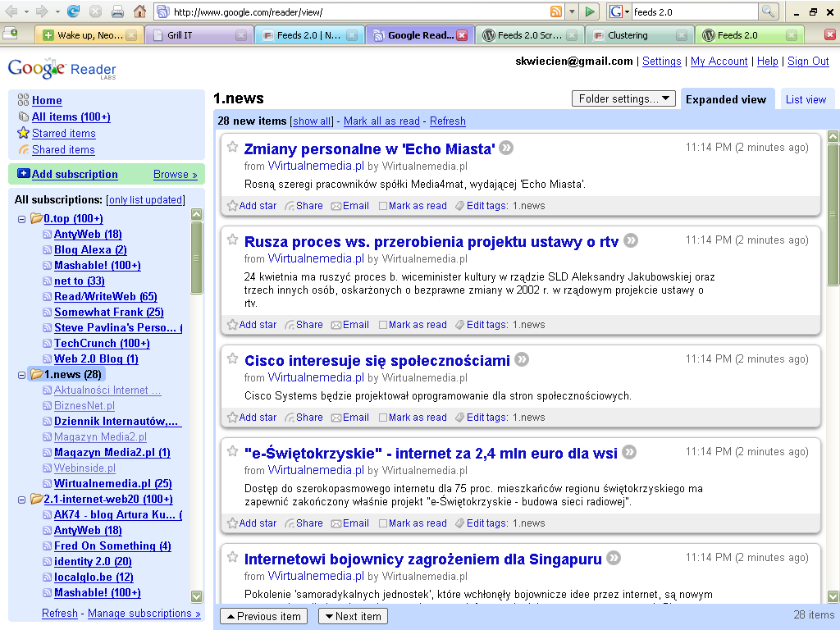Viewport: 840px width, 630px height.
Task: Click the browser Home icon
Action: (139, 11)
